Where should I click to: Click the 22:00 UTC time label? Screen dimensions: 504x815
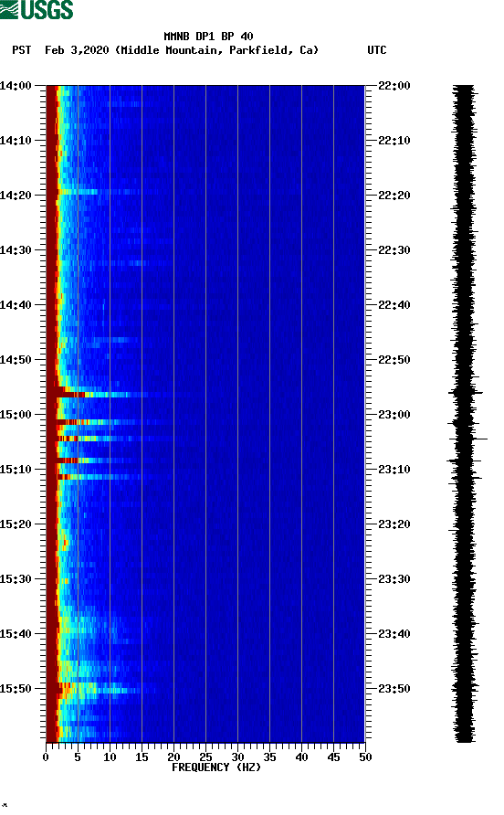point(394,86)
